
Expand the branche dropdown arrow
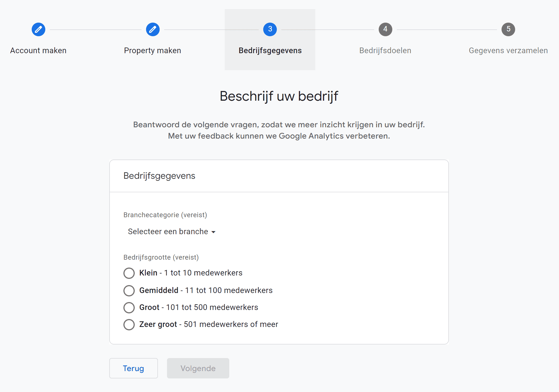214,231
